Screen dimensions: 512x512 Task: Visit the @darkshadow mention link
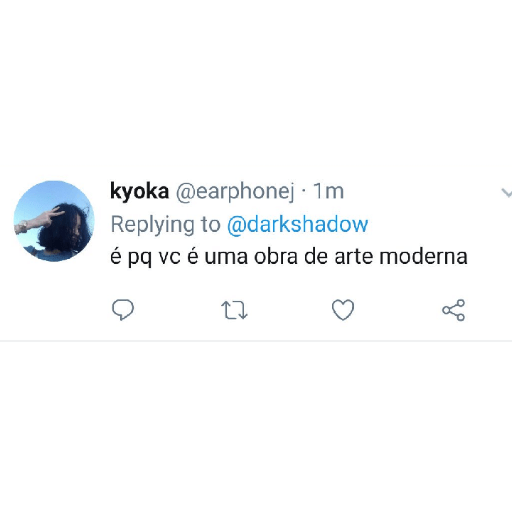[x=297, y=224]
